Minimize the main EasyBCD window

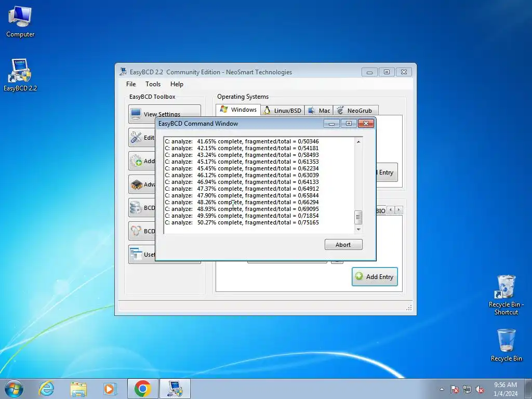click(369, 72)
